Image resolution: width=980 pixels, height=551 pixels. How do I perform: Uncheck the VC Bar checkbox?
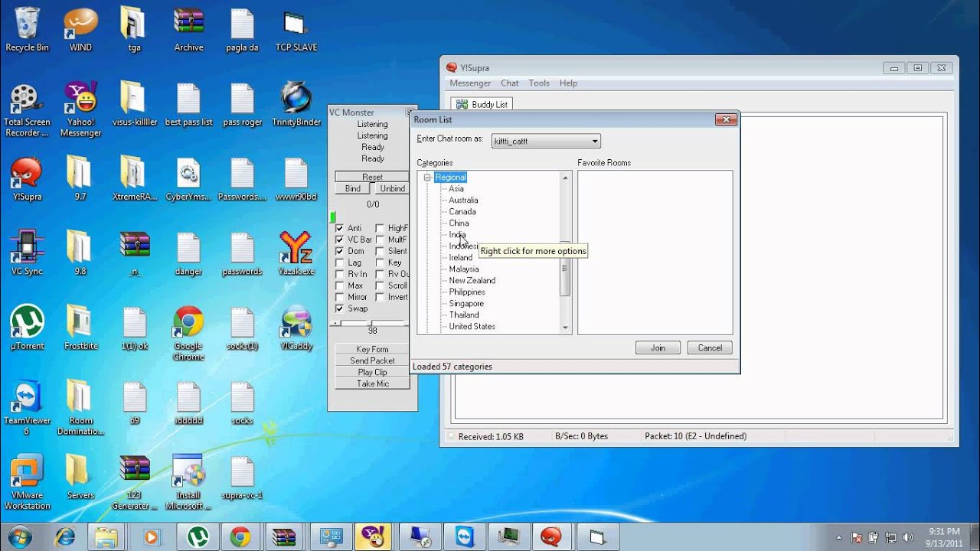pos(340,240)
